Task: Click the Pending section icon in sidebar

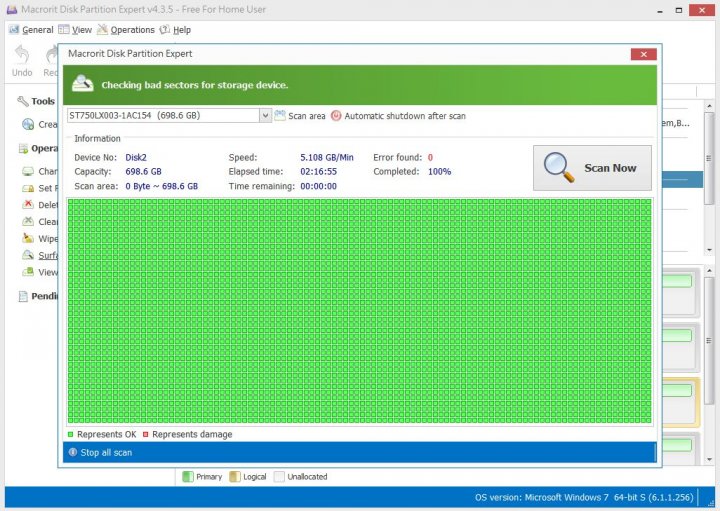Action: pyautogui.click(x=23, y=297)
